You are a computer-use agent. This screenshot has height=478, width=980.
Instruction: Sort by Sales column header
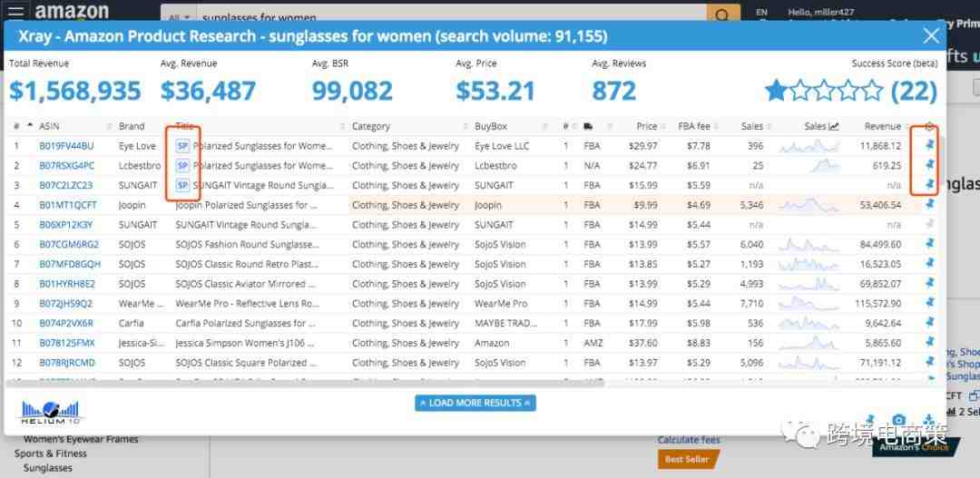[752, 126]
